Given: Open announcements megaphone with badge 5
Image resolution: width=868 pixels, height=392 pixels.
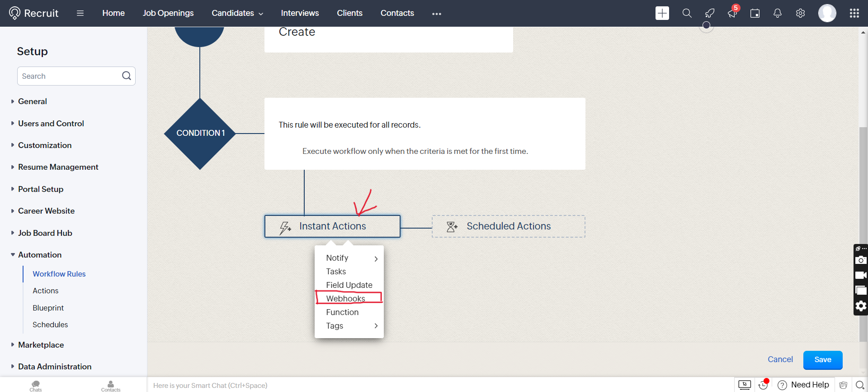Looking at the screenshot, I should [732, 13].
